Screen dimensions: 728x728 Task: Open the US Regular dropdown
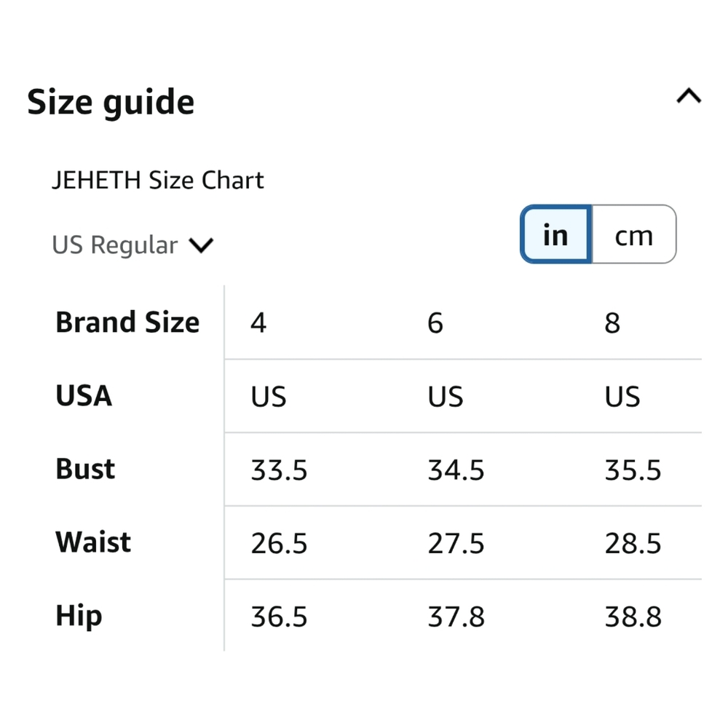point(132,245)
